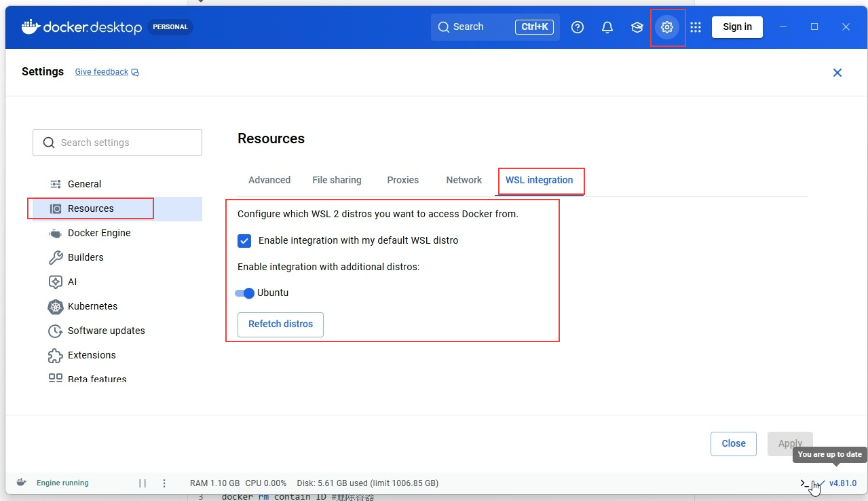Select the WSL integration tab
The height and width of the screenshot is (501, 868).
[x=540, y=180]
